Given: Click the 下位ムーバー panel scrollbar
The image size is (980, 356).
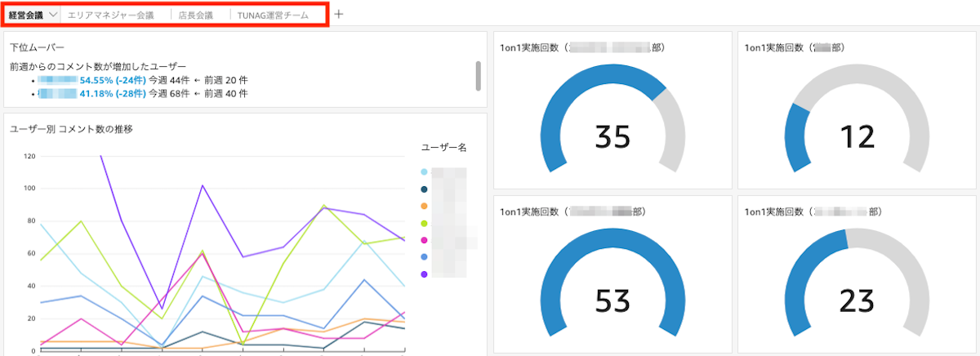Looking at the screenshot, I should coord(478,75).
